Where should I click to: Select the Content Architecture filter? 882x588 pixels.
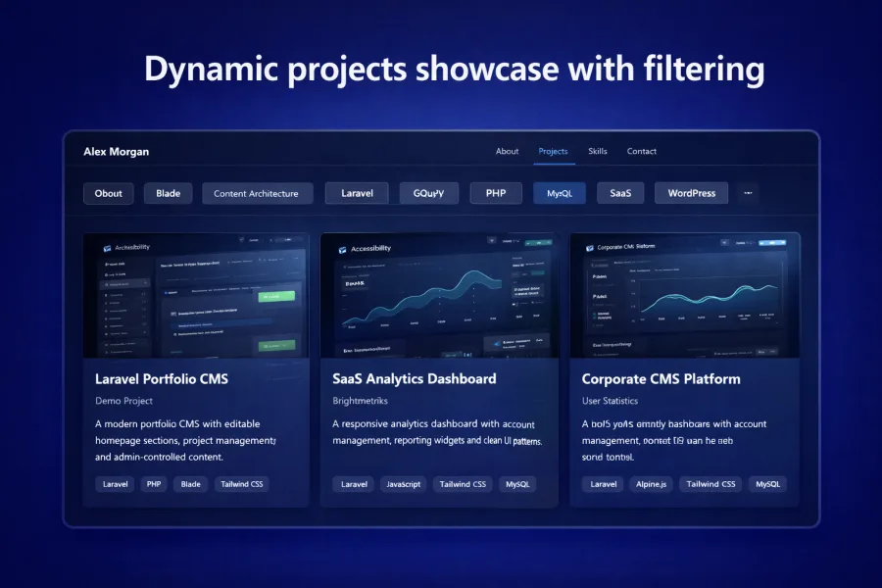[257, 193]
